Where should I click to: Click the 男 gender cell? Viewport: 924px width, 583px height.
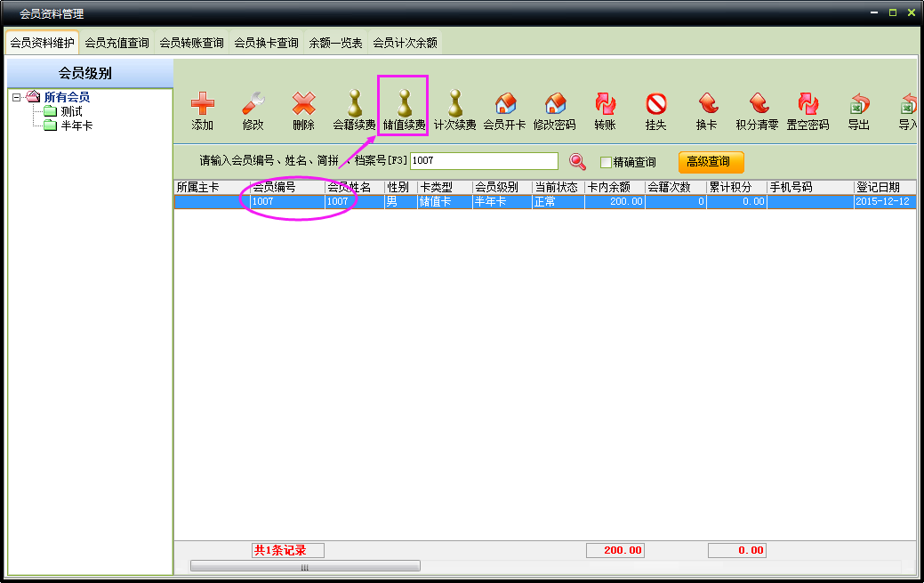(x=401, y=202)
